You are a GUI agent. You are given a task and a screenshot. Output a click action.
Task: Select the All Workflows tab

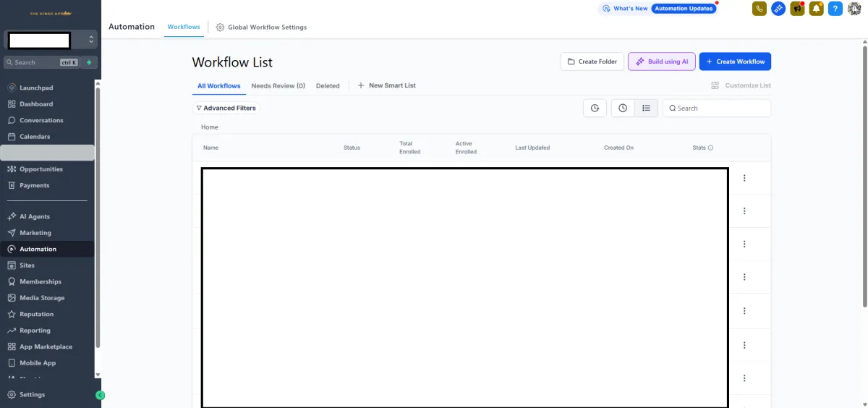(219, 86)
